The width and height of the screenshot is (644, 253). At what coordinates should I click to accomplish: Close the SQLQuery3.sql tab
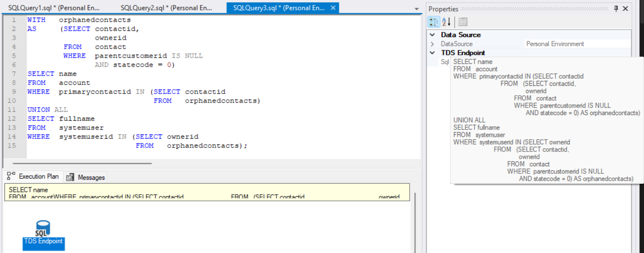(x=333, y=8)
